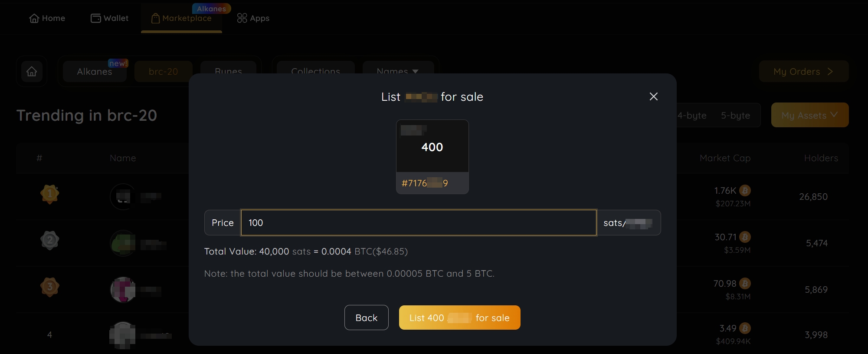868x354 pixels.
Task: Select the Alkanes category tab
Action: pyautogui.click(x=95, y=72)
